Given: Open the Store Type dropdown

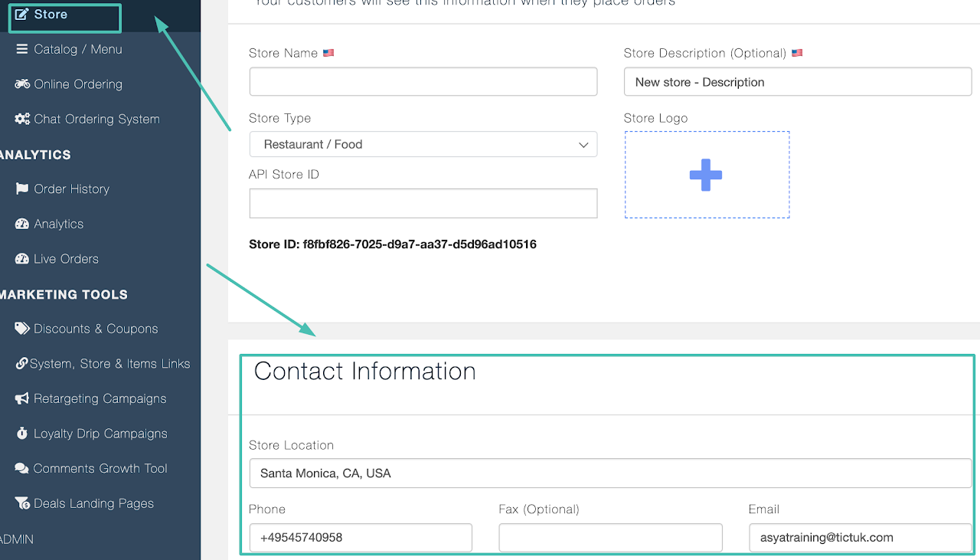Looking at the screenshot, I should (x=423, y=145).
